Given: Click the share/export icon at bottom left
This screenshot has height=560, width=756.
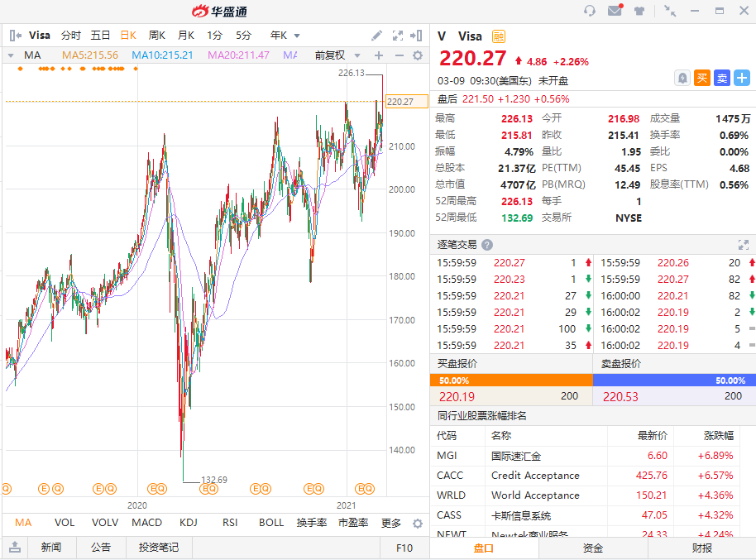Looking at the screenshot, I should (x=15, y=547).
